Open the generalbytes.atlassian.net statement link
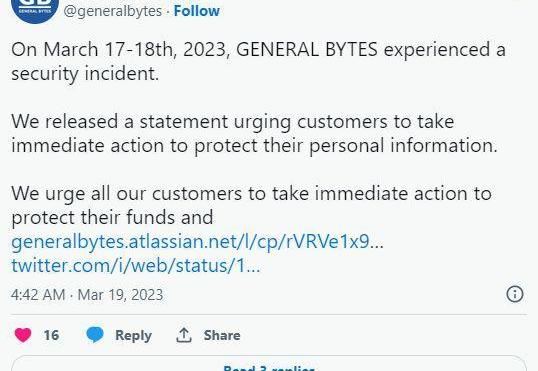Image resolution: width=538 pixels, height=371 pixels. coord(198,242)
